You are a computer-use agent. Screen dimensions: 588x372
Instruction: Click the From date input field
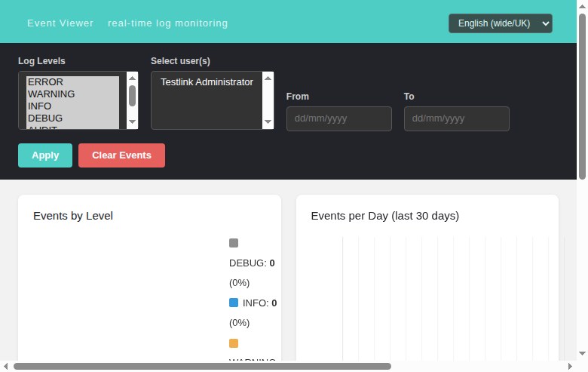point(339,118)
